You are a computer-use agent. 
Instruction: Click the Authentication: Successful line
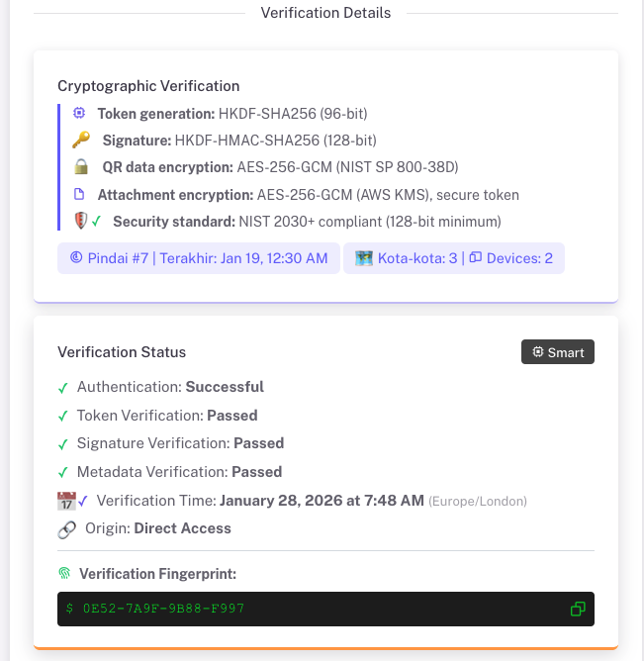click(170, 387)
